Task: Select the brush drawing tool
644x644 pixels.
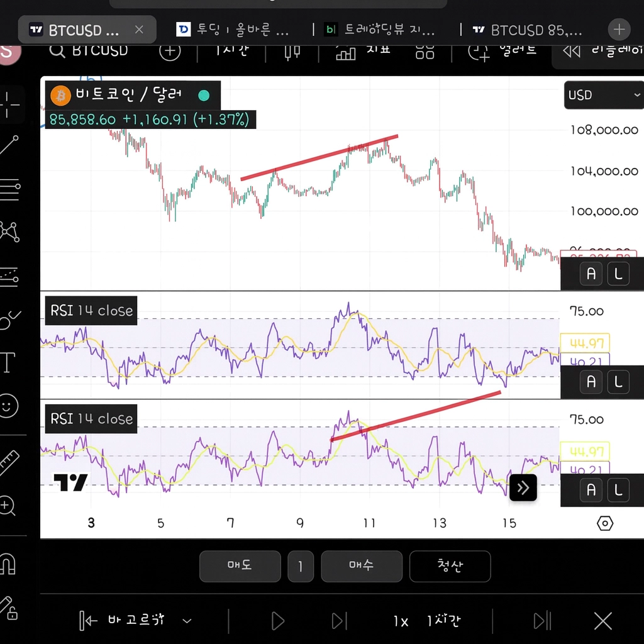Action: tap(10, 319)
